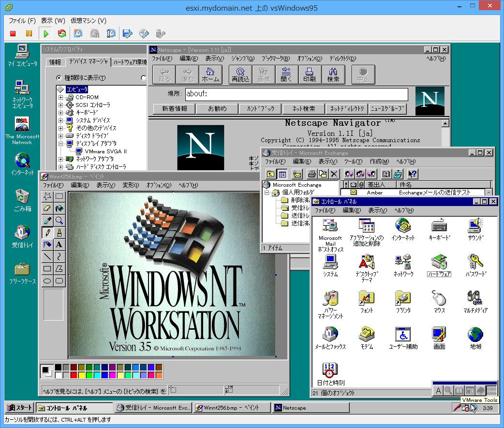Click the green play (power on) VM button
The width and height of the screenshot is (504, 428).
45,33
